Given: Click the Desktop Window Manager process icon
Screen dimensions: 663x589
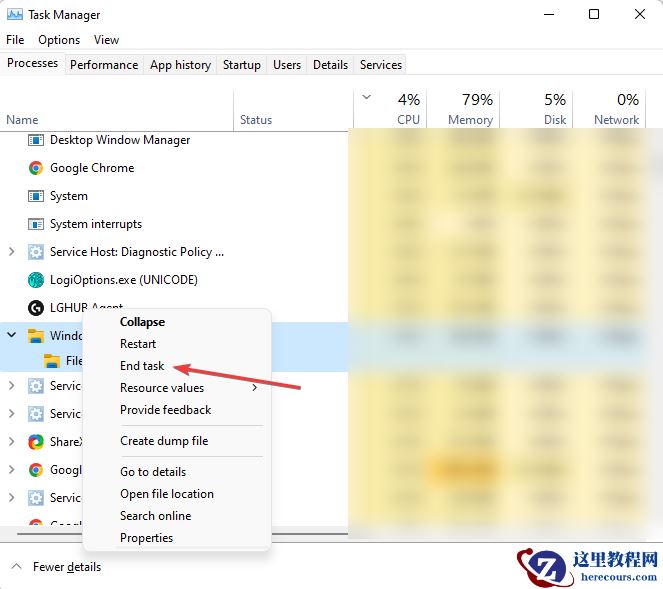Looking at the screenshot, I should point(36,140).
